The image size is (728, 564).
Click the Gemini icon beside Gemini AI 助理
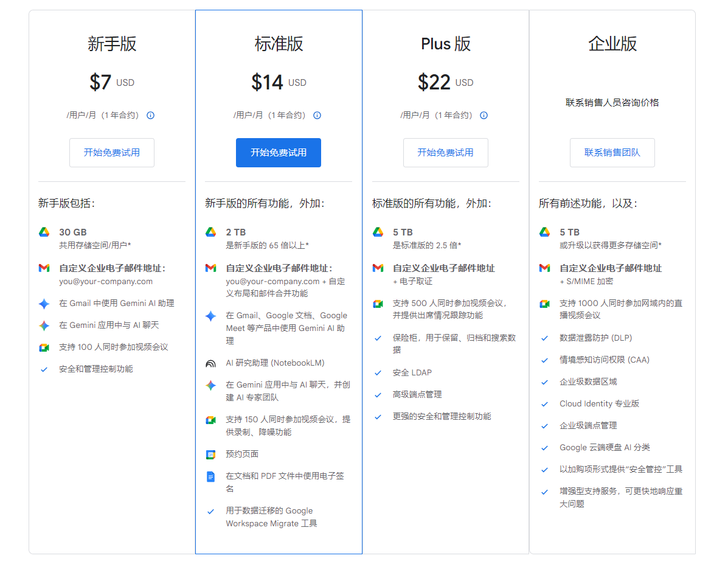coord(45,303)
